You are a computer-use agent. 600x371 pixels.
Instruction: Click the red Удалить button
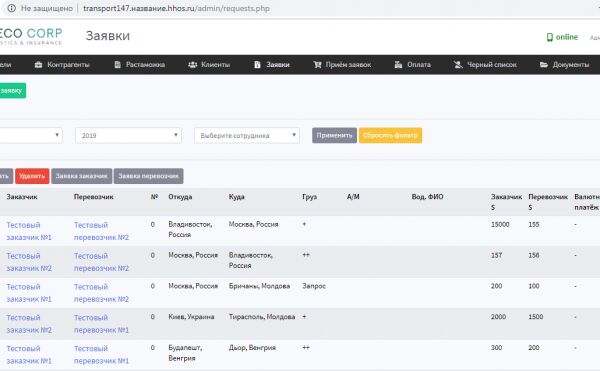click(x=32, y=176)
